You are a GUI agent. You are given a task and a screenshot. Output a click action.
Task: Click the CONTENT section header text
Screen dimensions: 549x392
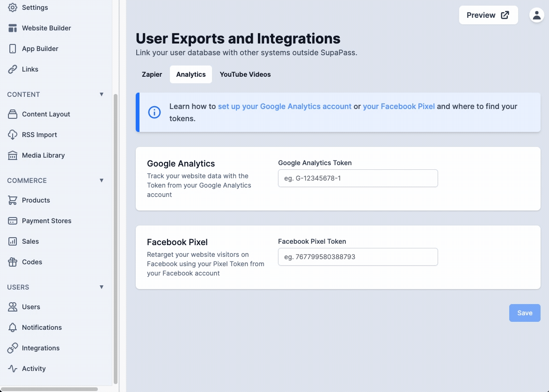point(23,94)
